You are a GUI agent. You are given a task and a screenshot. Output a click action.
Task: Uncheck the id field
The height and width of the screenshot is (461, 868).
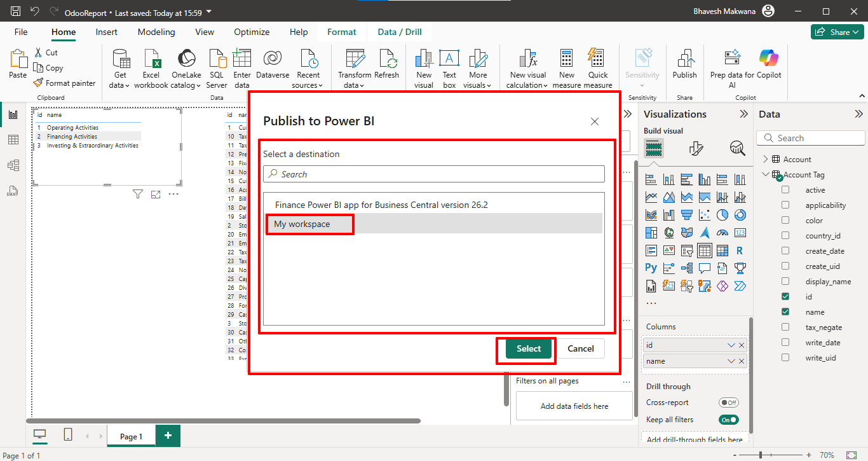tap(785, 297)
